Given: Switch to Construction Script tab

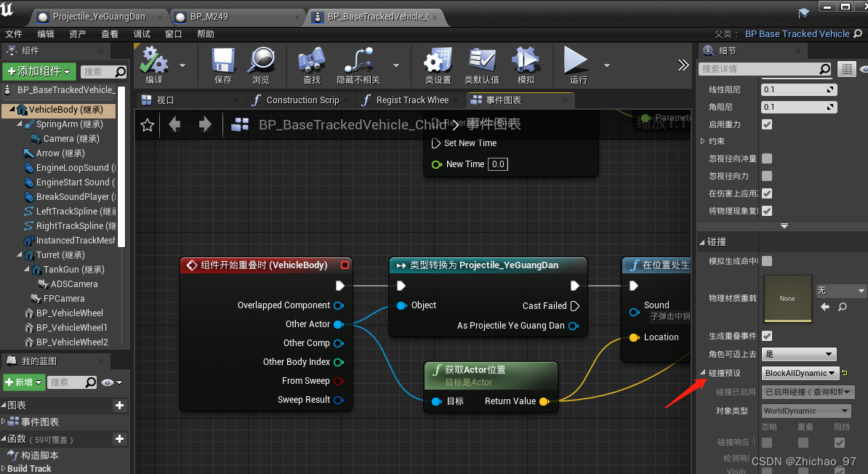Looking at the screenshot, I should click(302, 100).
